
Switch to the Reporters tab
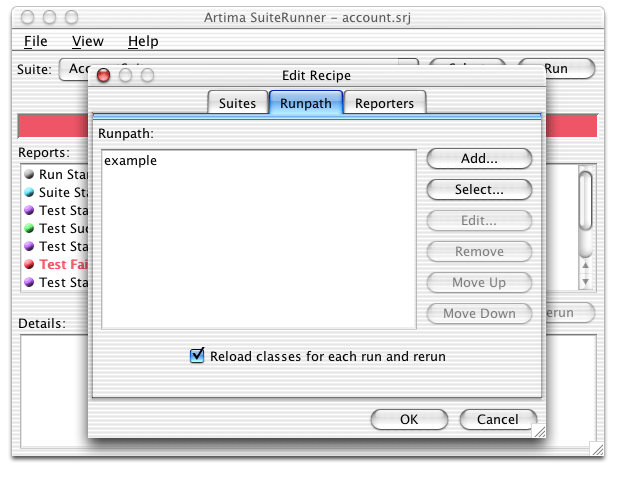click(384, 103)
